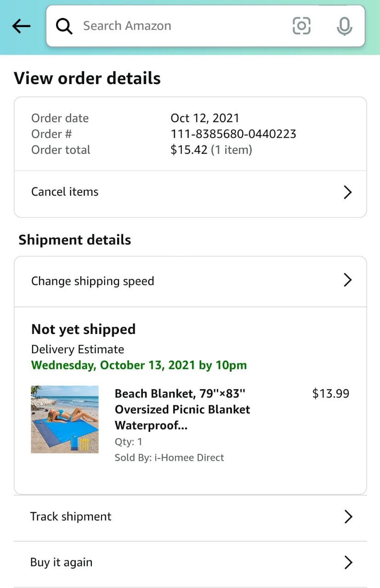Tap the chevron next to Track shipment

tap(348, 517)
